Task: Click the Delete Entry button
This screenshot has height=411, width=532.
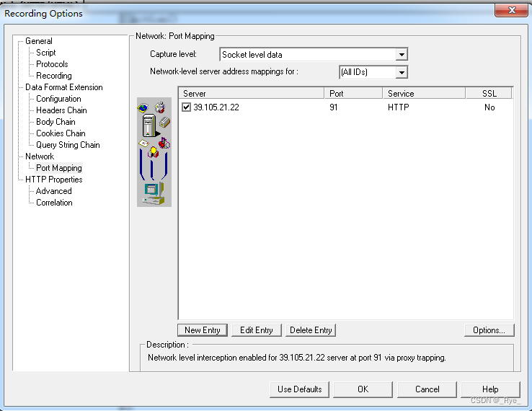Action: click(x=311, y=330)
